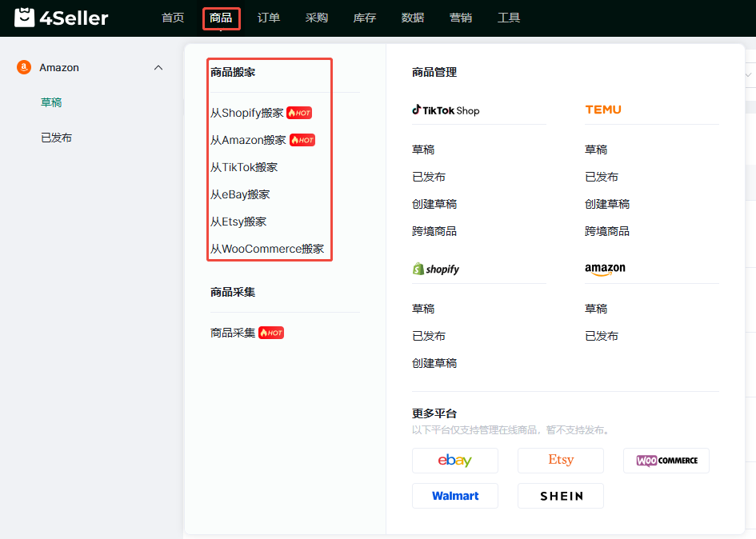Choose 从Amazon搬家 link
The height and width of the screenshot is (539, 756).
pos(248,140)
